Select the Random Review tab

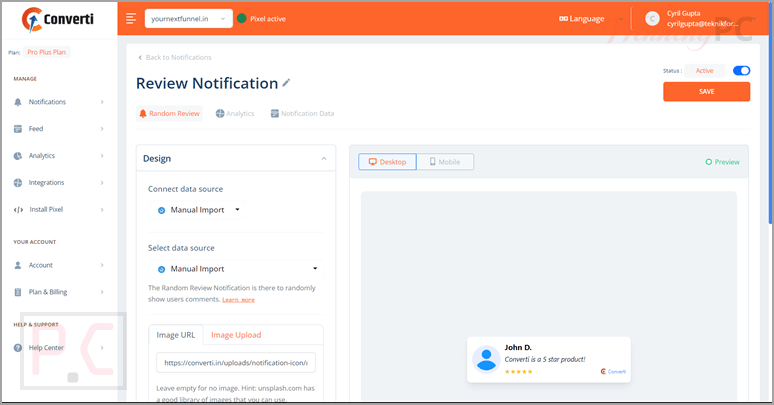169,114
